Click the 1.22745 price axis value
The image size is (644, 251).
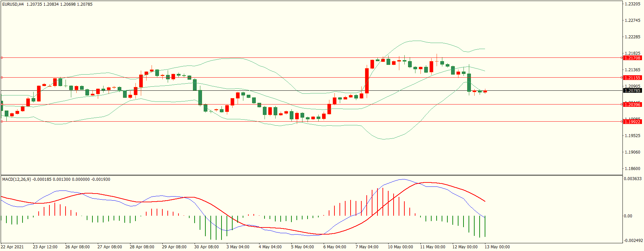point(632,20)
